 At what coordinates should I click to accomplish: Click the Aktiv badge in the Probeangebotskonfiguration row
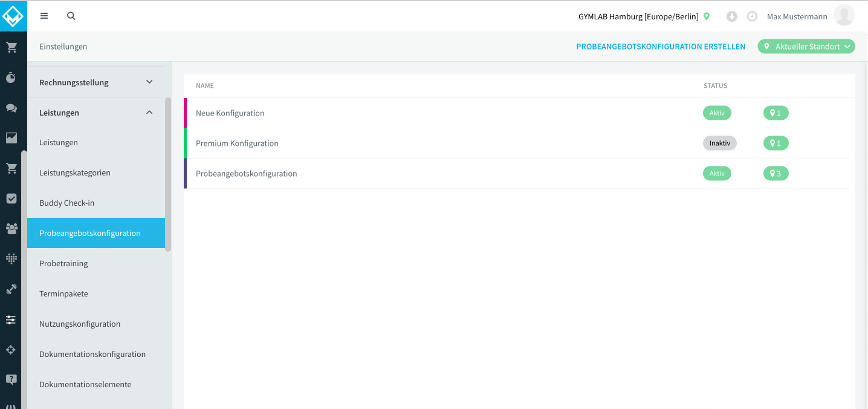coord(717,174)
